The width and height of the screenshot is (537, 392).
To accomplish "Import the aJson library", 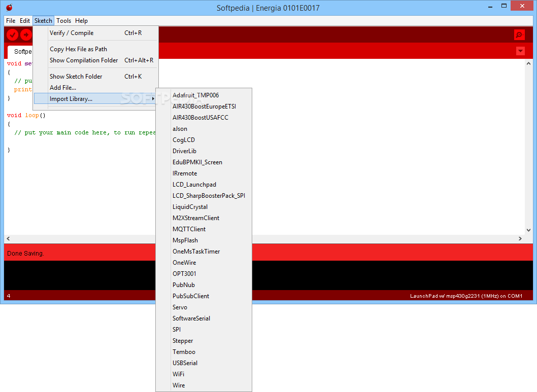I will (204, 129).
